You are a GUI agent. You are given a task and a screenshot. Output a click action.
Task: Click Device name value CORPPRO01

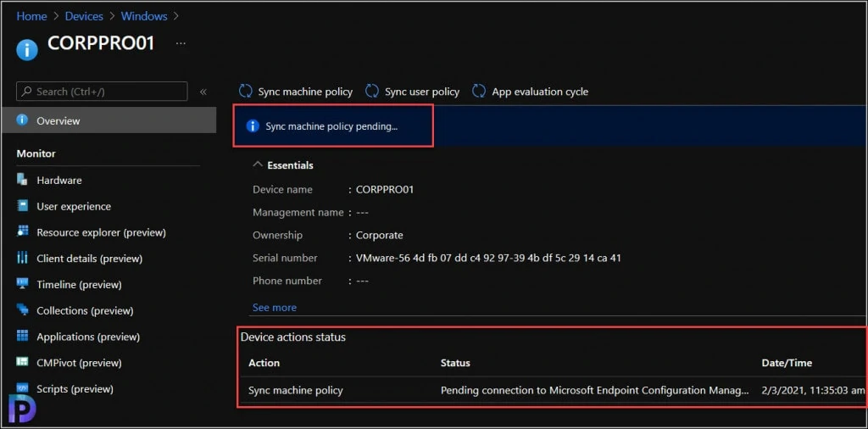(385, 189)
